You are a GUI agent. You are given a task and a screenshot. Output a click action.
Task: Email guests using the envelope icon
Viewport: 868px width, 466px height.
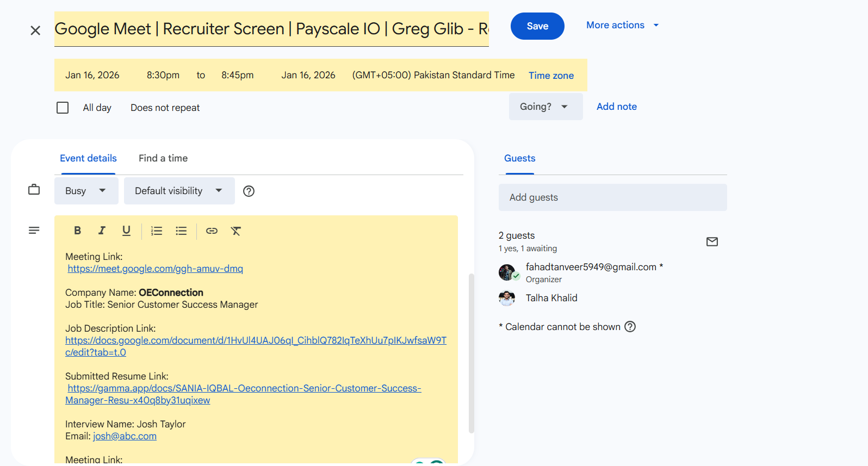click(x=712, y=241)
